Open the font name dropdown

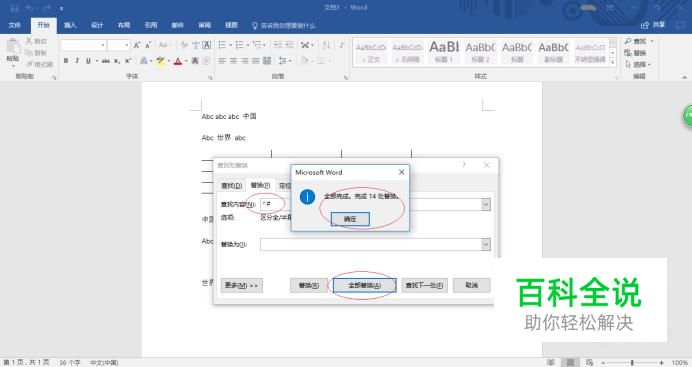[x=103, y=45]
